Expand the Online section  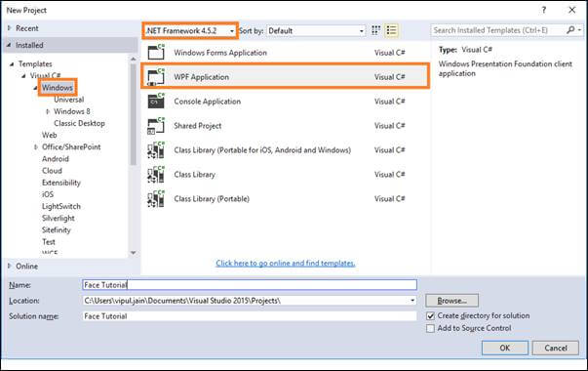[10, 266]
